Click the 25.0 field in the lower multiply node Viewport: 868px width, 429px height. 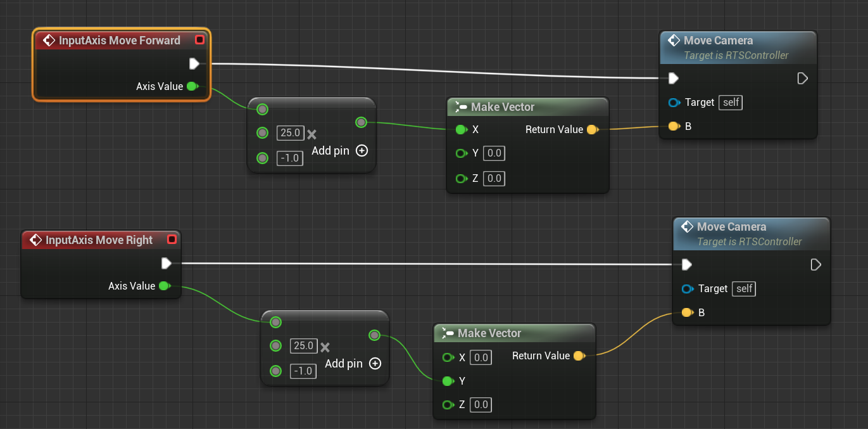click(303, 346)
